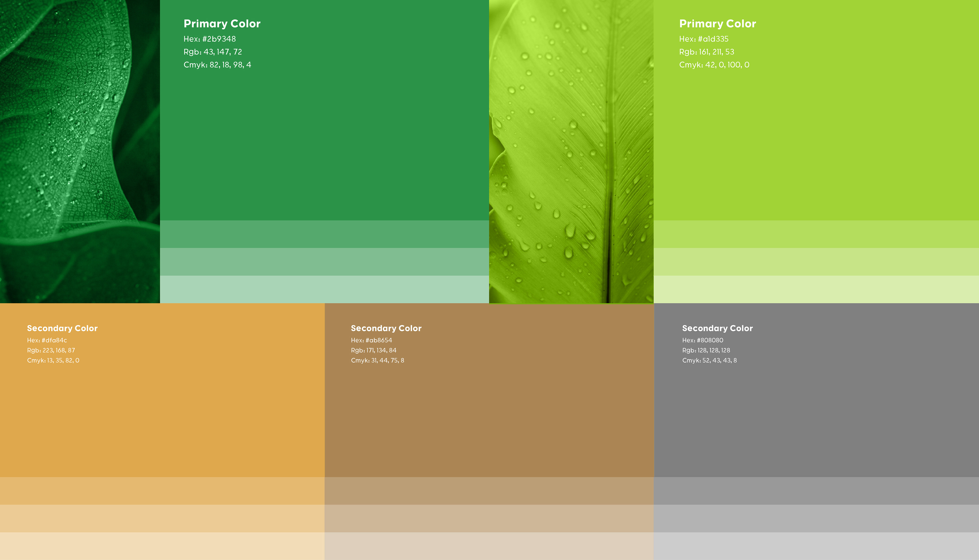Select the brown secondary color swatch
The image size is (979, 560).
488,415
